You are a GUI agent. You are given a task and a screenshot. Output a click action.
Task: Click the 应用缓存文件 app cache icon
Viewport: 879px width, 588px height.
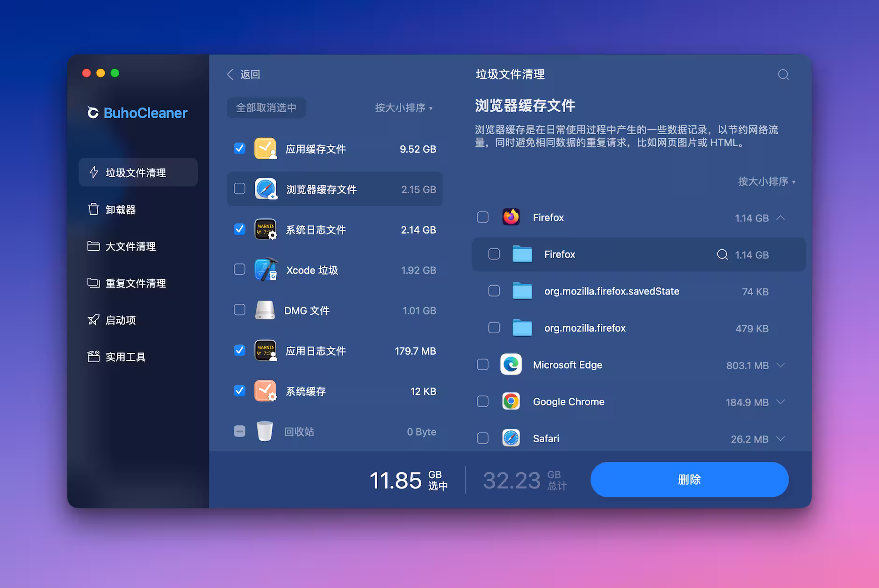(265, 149)
